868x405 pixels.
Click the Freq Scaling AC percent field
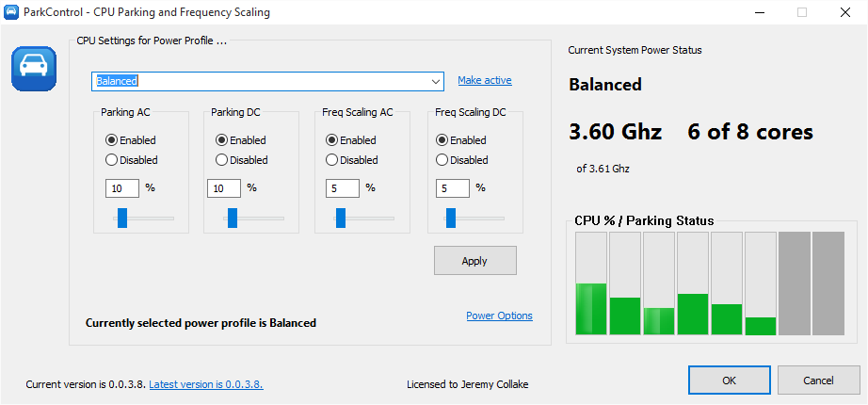tap(343, 188)
